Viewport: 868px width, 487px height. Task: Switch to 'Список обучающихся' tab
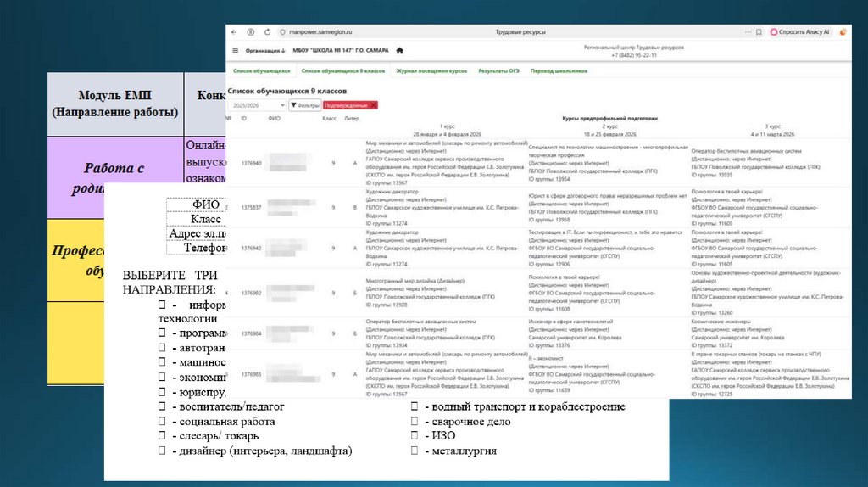coord(262,71)
